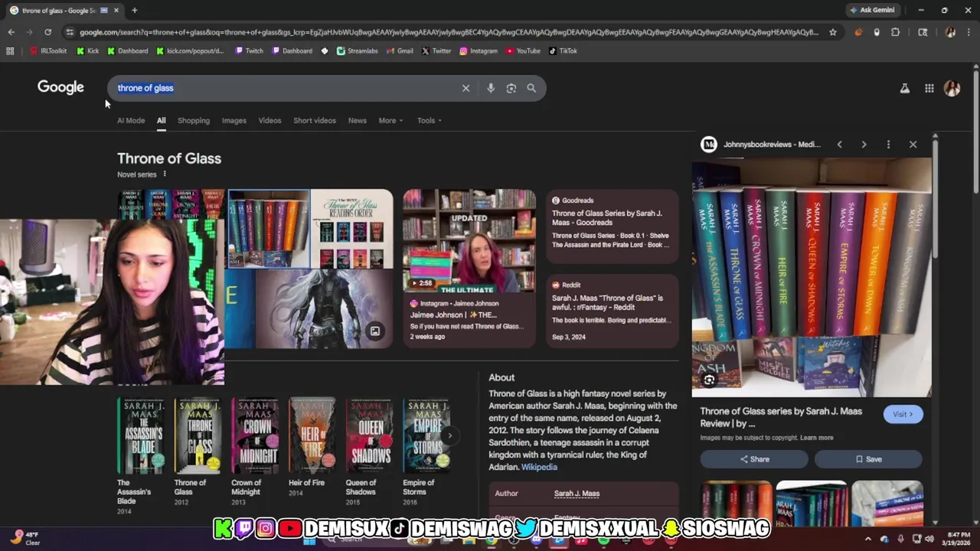Open the Google apps grid
Image resolution: width=980 pixels, height=551 pixels.
929,89
